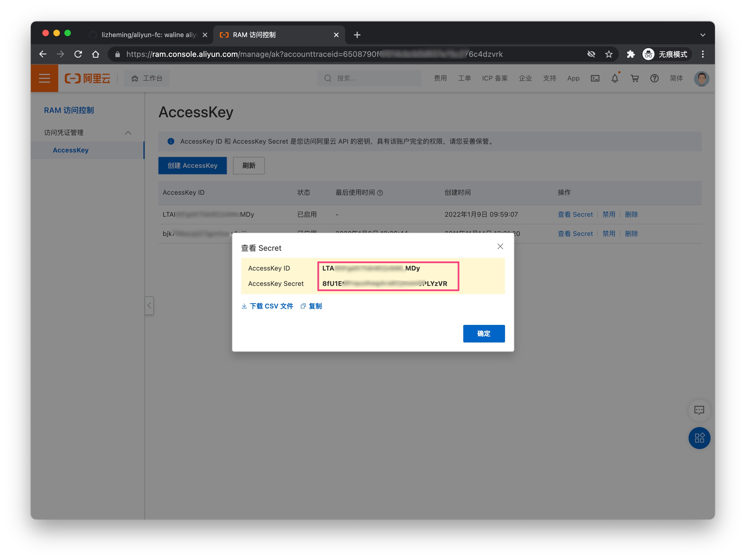This screenshot has width=746, height=560.
Task: Click the download CSV file icon link
Action: 244,306
